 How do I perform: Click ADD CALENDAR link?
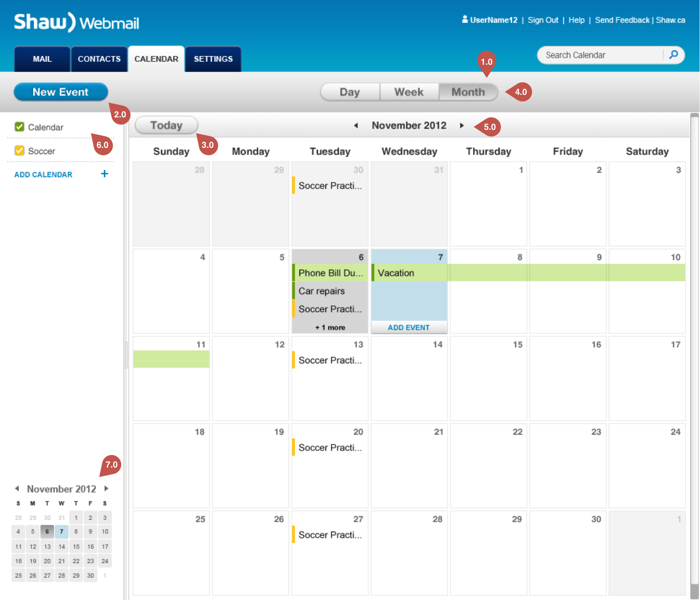click(x=43, y=175)
